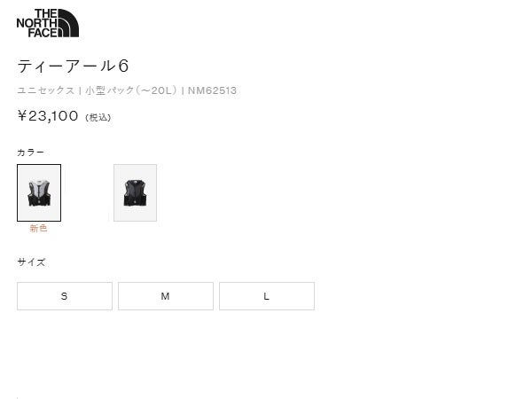Click the サイズ section heading

pos(31,262)
